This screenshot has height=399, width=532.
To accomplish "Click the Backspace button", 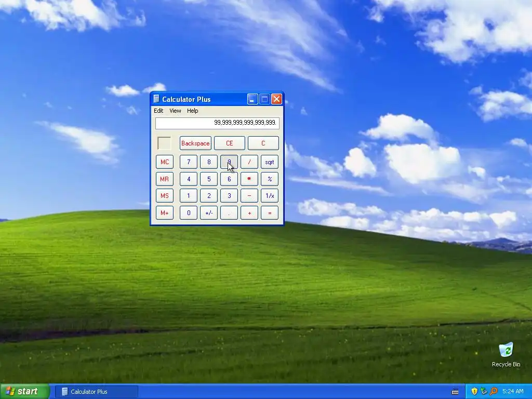I will click(x=195, y=143).
